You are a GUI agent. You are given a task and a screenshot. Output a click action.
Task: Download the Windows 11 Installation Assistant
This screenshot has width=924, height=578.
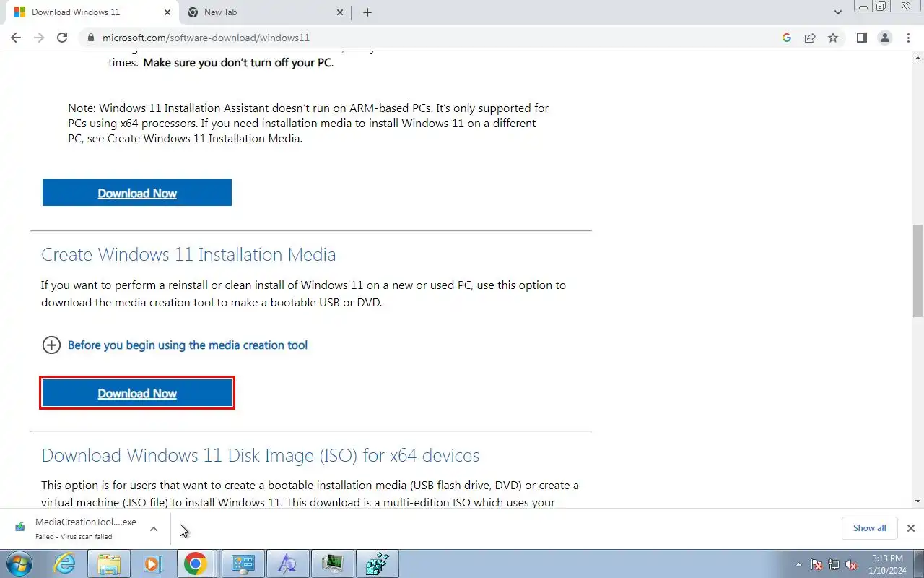coord(137,193)
